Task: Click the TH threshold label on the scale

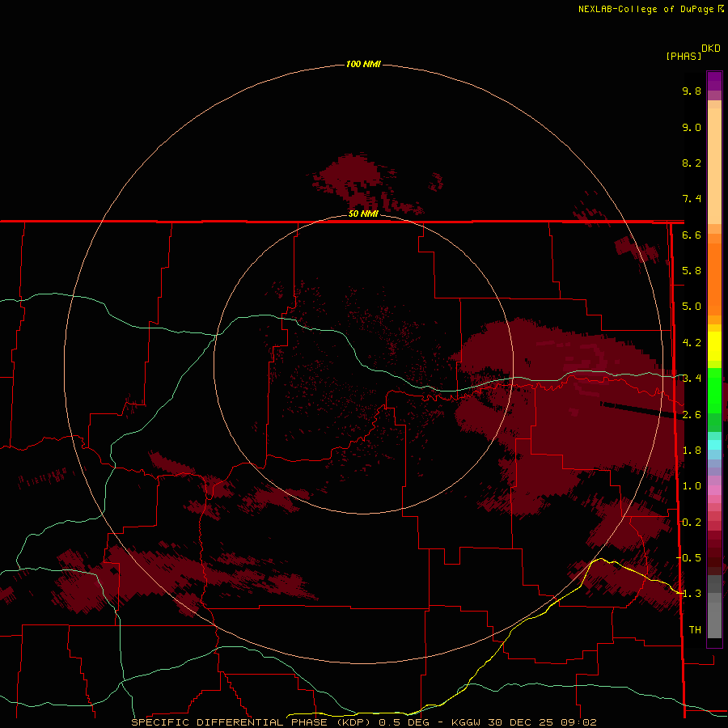Action: pos(695,630)
